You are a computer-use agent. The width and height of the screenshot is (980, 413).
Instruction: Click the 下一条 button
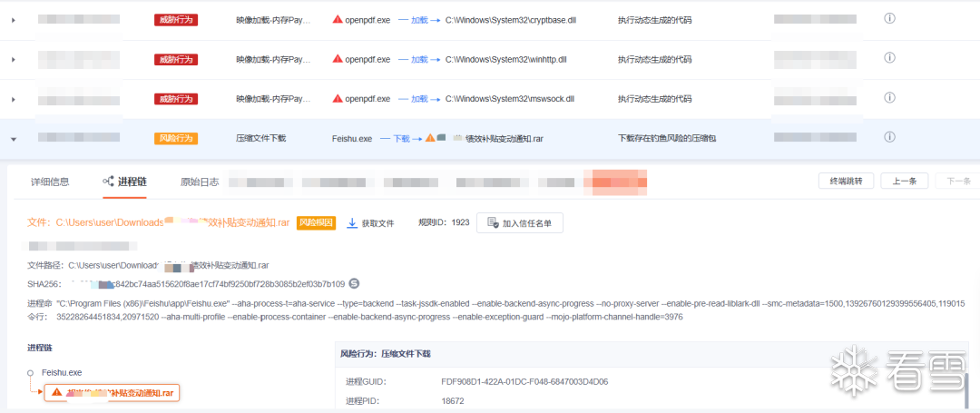(958, 182)
